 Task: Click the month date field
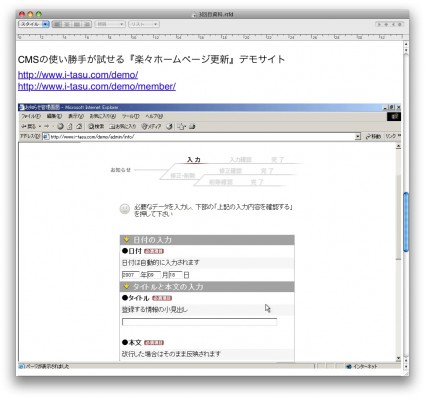(x=154, y=275)
